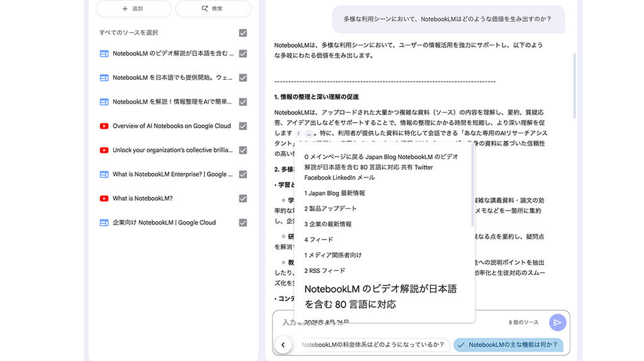Click YouTube icon of Overview of AI Notebooks
Viewport: 644px width, 361px height.
104,126
